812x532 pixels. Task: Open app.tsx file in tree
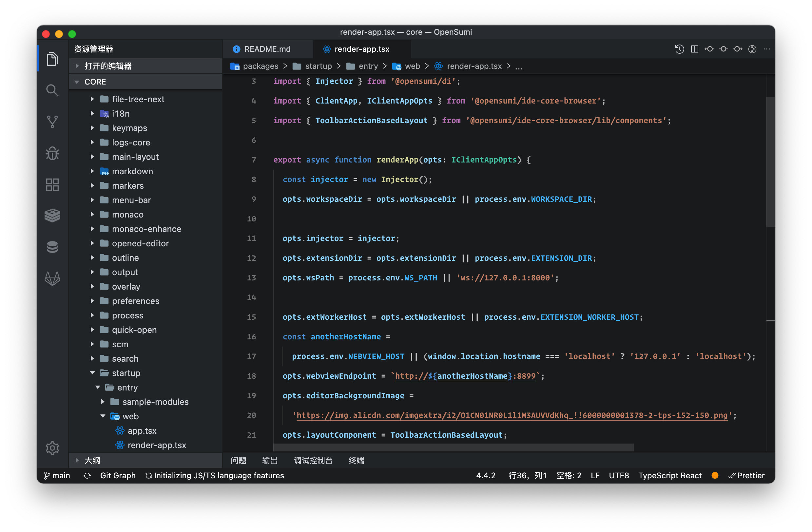142,431
